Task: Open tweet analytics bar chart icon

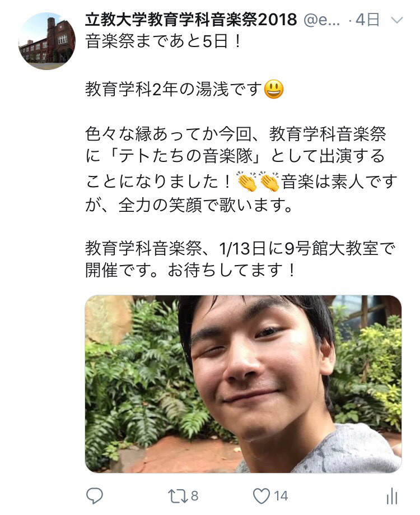Action: click(393, 495)
